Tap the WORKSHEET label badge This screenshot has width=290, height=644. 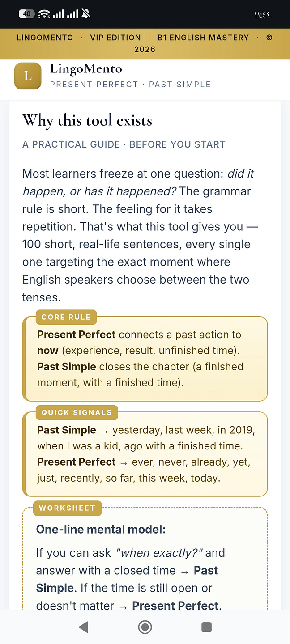67,508
